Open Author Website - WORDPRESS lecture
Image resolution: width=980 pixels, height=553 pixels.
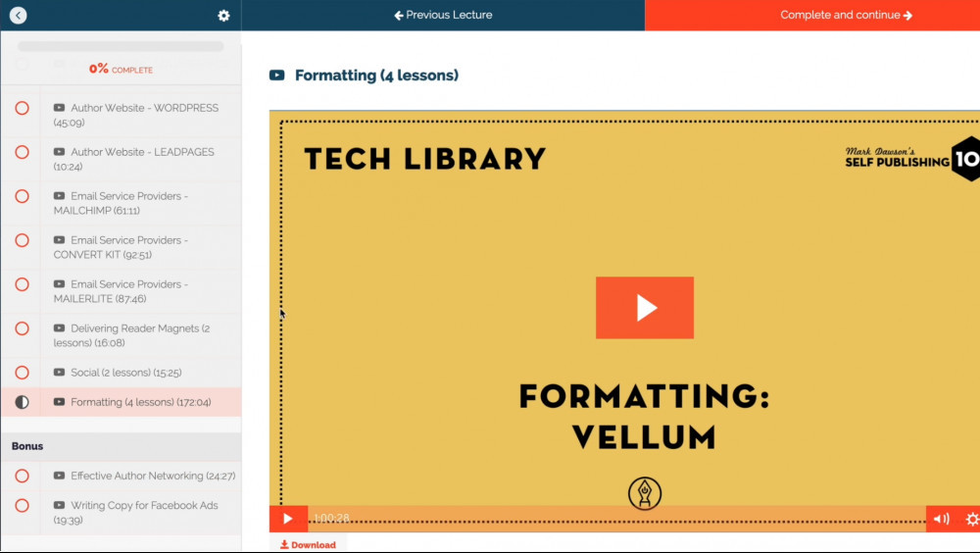(136, 115)
